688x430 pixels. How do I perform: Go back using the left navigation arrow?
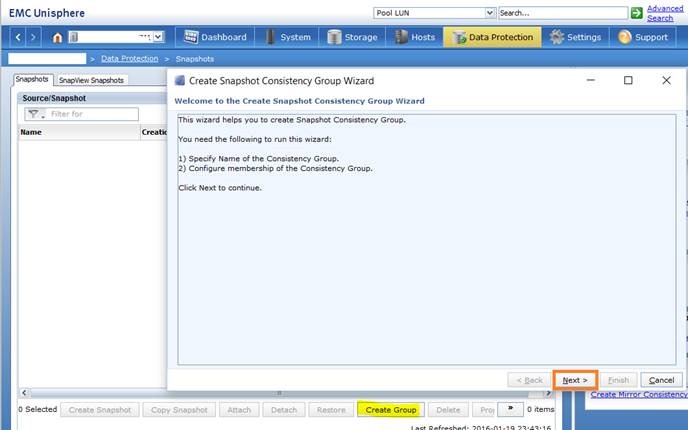tap(18, 37)
